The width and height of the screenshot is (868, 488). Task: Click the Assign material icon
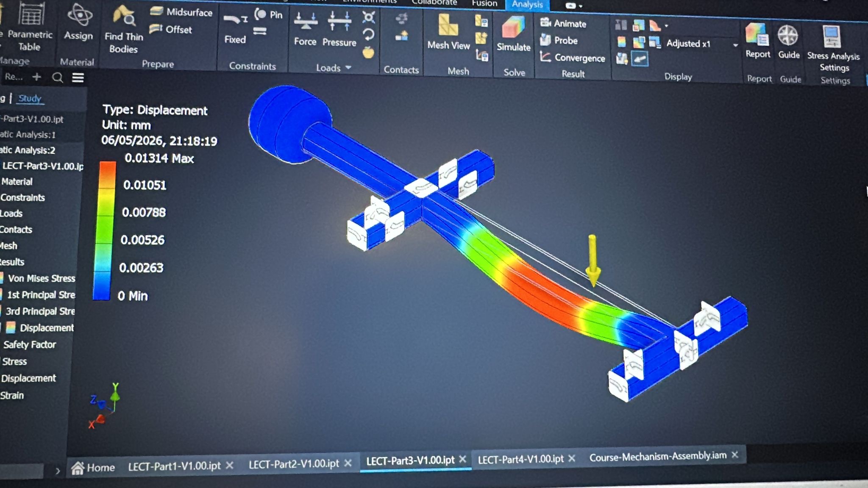[78, 22]
